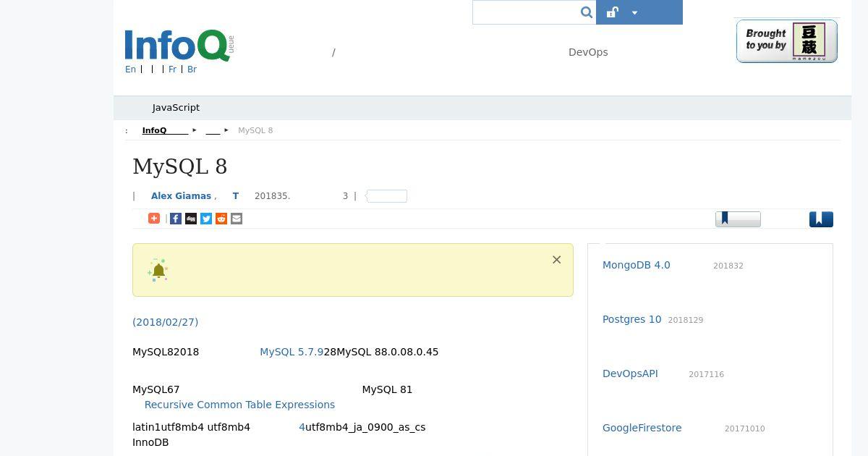Click the unlock login icon
The width and height of the screenshot is (868, 456).
[612, 12]
